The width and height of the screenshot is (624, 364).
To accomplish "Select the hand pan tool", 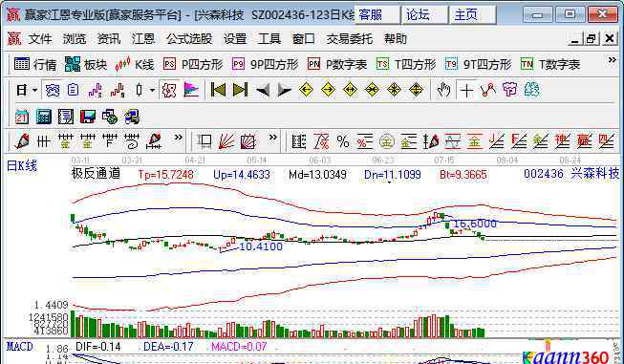I will [x=443, y=91].
